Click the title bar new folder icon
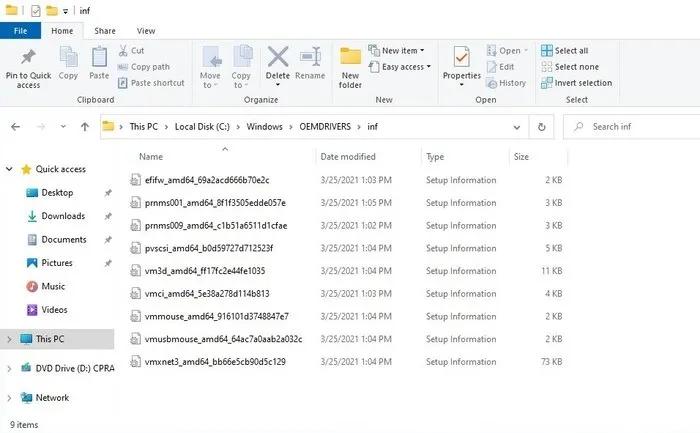The width and height of the screenshot is (700, 433). [52, 10]
